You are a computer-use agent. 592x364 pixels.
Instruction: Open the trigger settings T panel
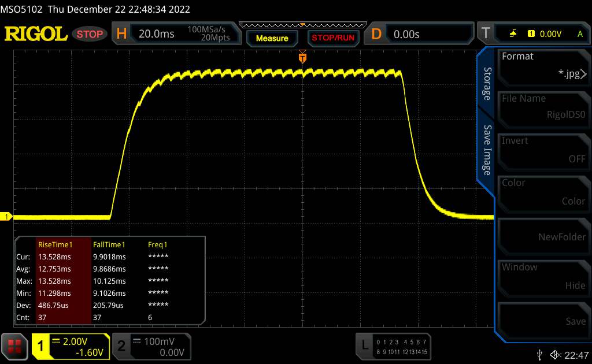point(486,34)
